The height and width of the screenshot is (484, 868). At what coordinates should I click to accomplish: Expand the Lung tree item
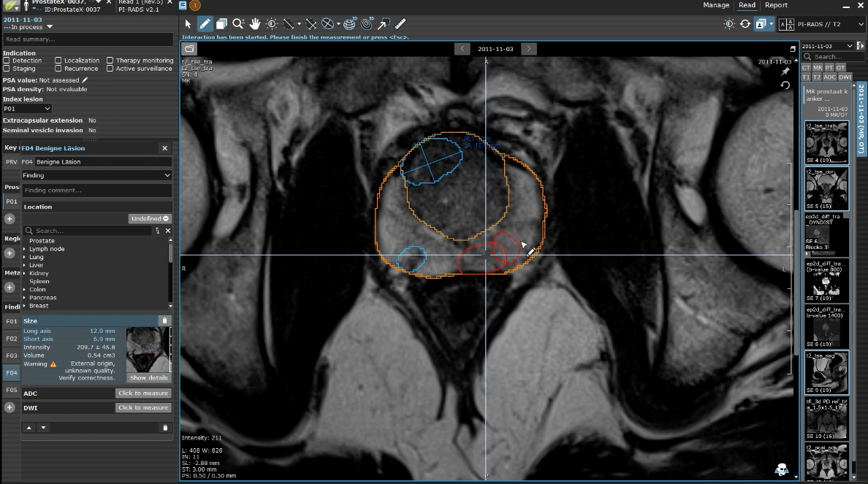(24, 257)
